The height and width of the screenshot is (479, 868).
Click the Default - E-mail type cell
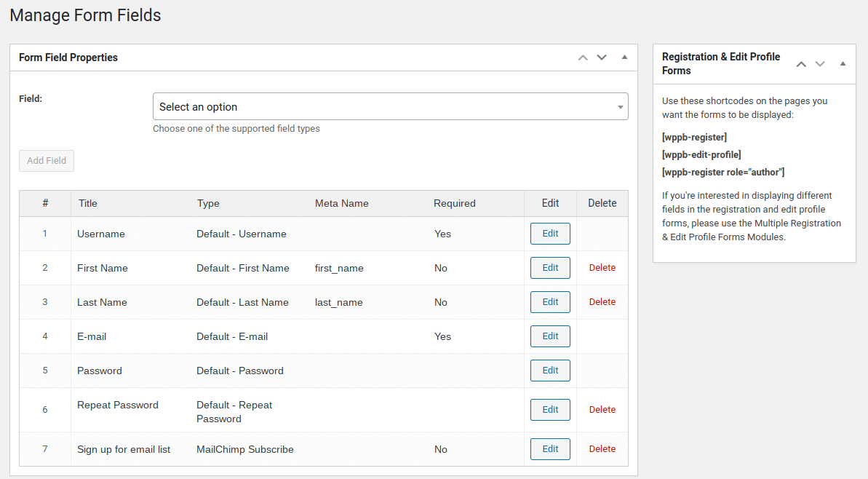(232, 337)
